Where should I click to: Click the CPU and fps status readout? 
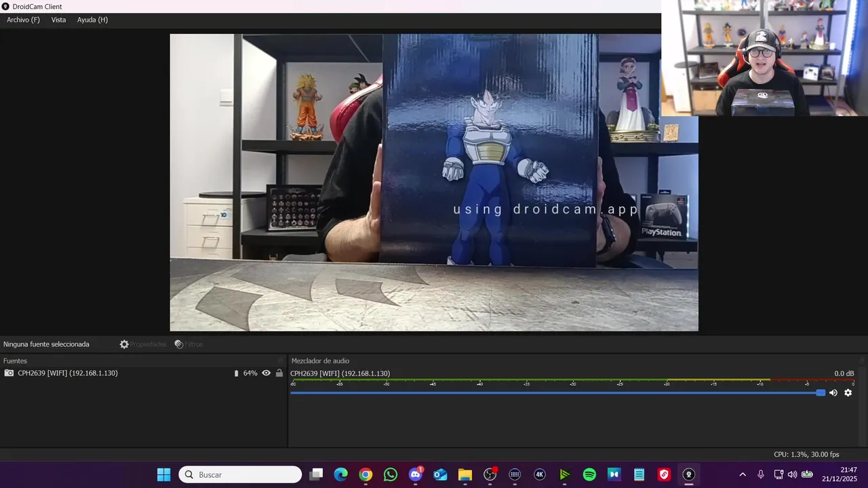click(806, 455)
